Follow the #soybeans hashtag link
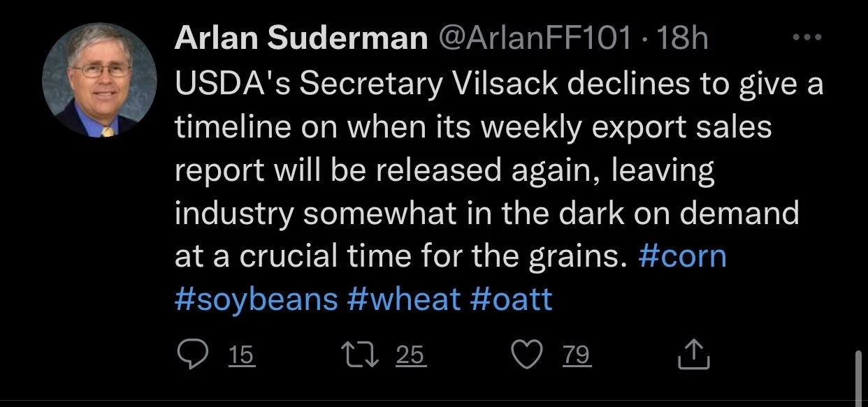This screenshot has height=407, width=868. coord(256,300)
